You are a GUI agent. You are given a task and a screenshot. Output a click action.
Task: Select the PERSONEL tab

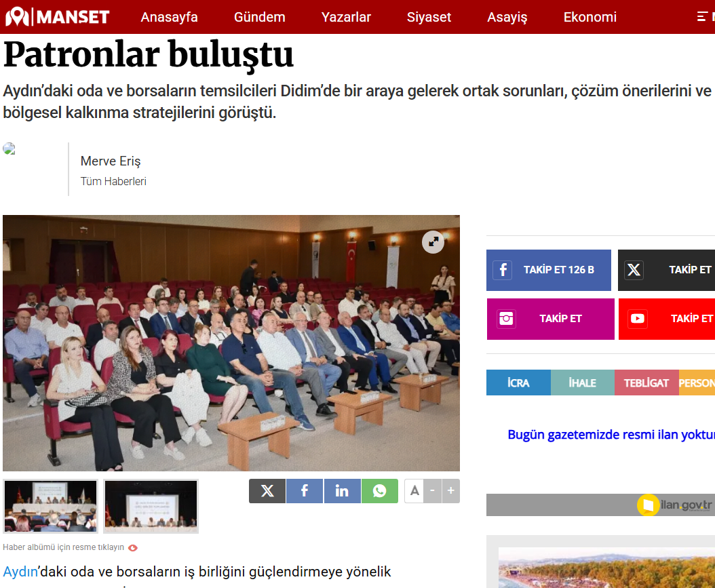697,383
